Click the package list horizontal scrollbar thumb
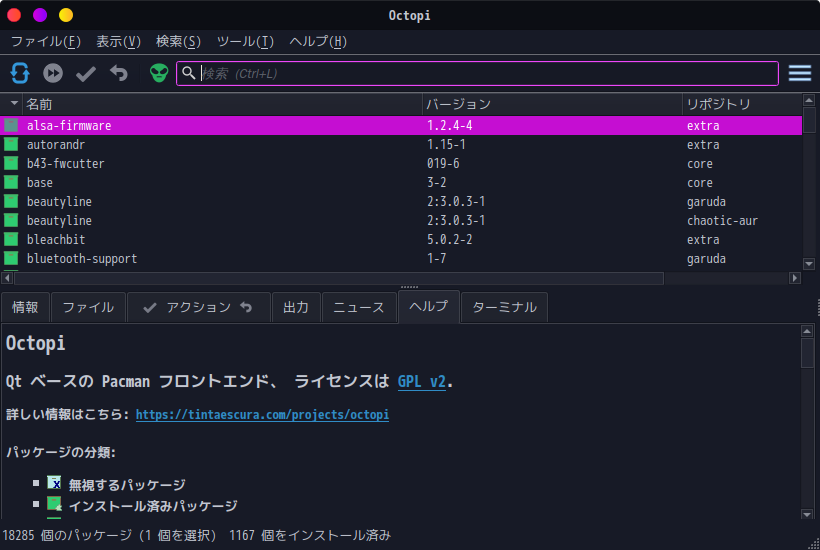Image resolution: width=820 pixels, height=550 pixels. point(339,278)
